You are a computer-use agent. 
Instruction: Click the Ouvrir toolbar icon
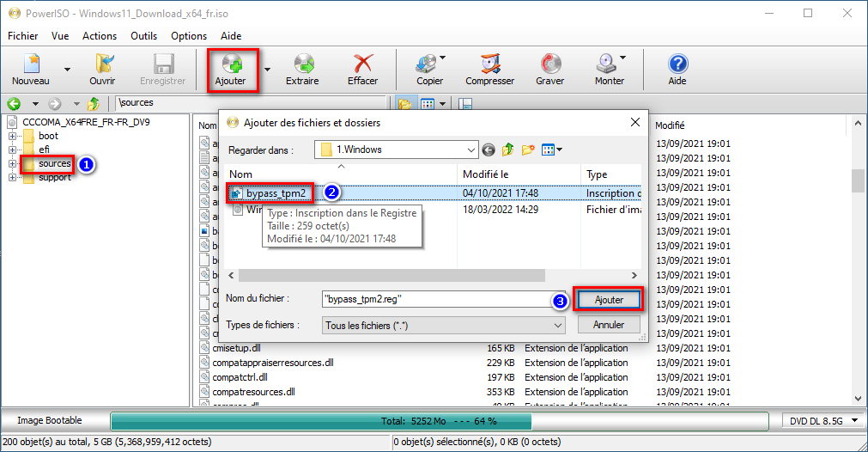click(103, 64)
